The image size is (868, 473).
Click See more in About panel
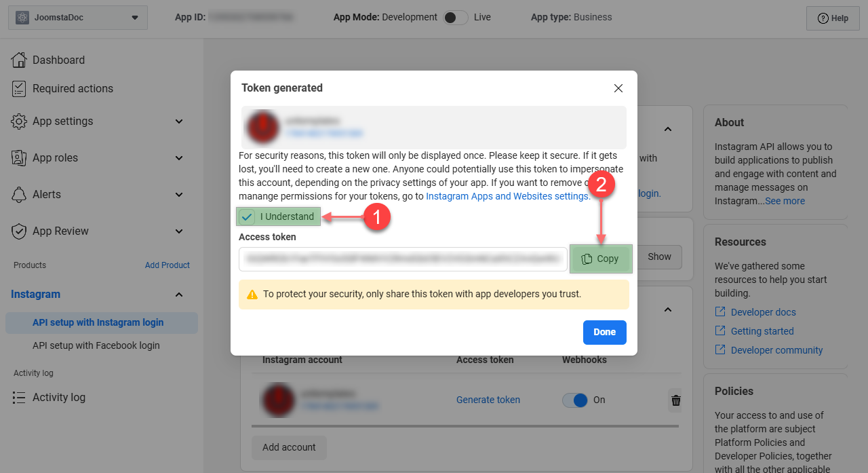(x=785, y=201)
